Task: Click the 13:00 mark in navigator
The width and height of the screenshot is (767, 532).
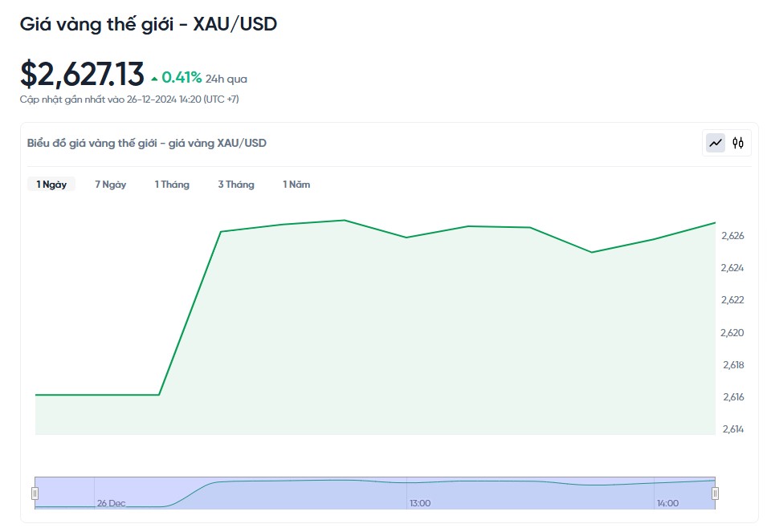Action: (420, 503)
